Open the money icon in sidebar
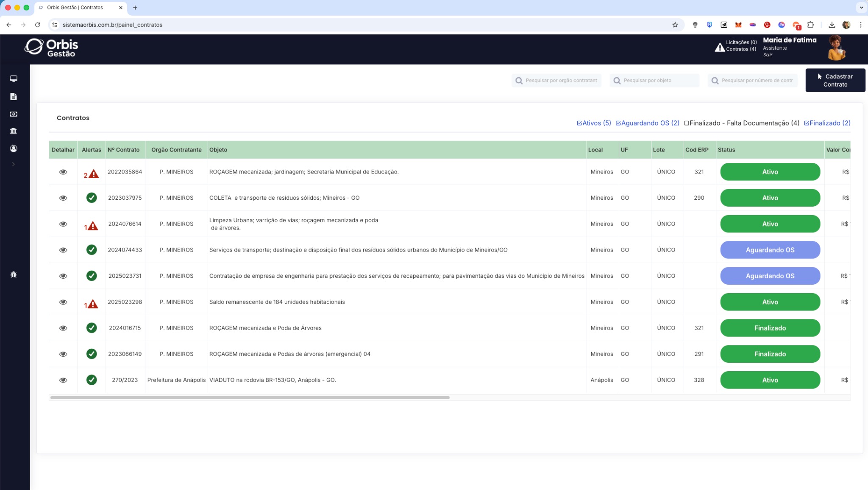 pyautogui.click(x=14, y=114)
